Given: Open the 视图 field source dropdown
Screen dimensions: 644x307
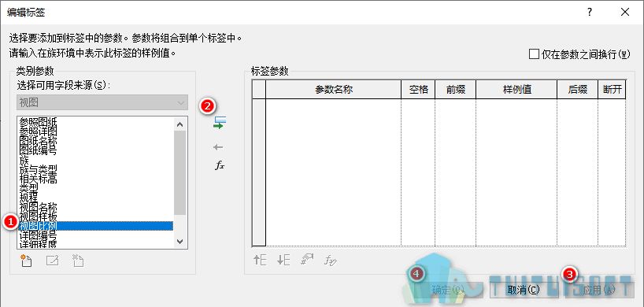Looking at the screenshot, I should 102,102.
